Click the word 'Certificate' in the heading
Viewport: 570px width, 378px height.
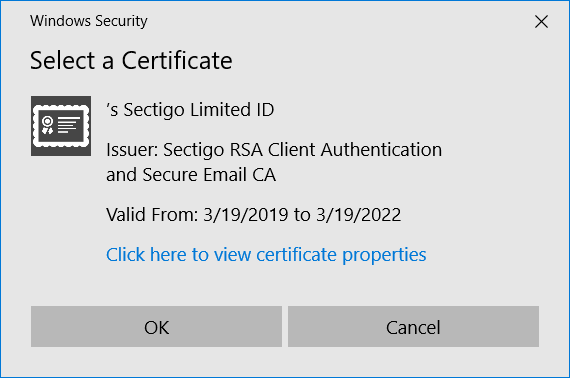[177, 60]
